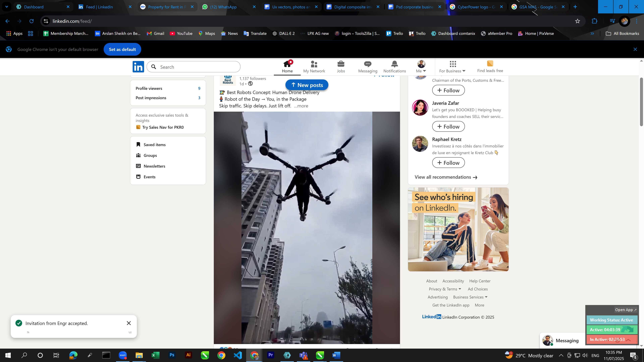Expand Business Services dropdown
Viewport: 644px width, 362px height.
pyautogui.click(x=470, y=297)
